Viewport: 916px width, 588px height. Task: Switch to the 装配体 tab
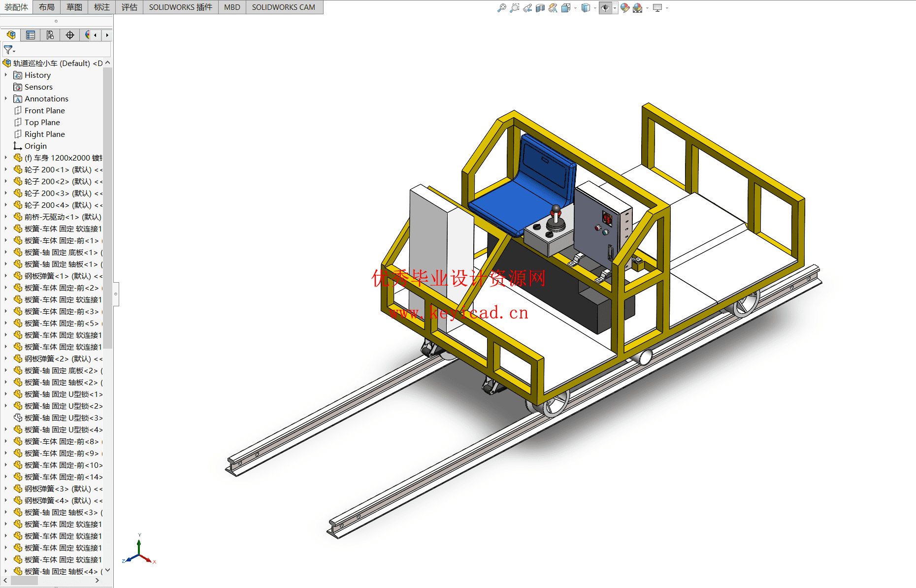pyautogui.click(x=16, y=7)
